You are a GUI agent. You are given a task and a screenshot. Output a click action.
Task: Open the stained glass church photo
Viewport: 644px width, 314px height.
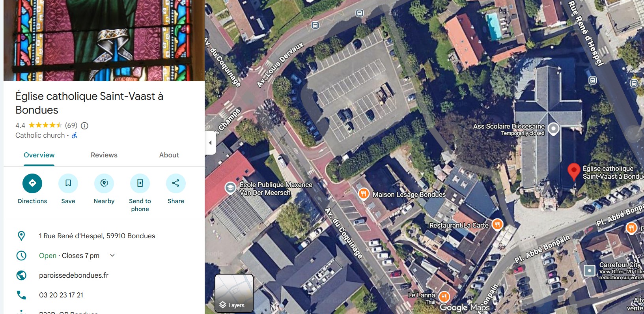pyautogui.click(x=104, y=40)
